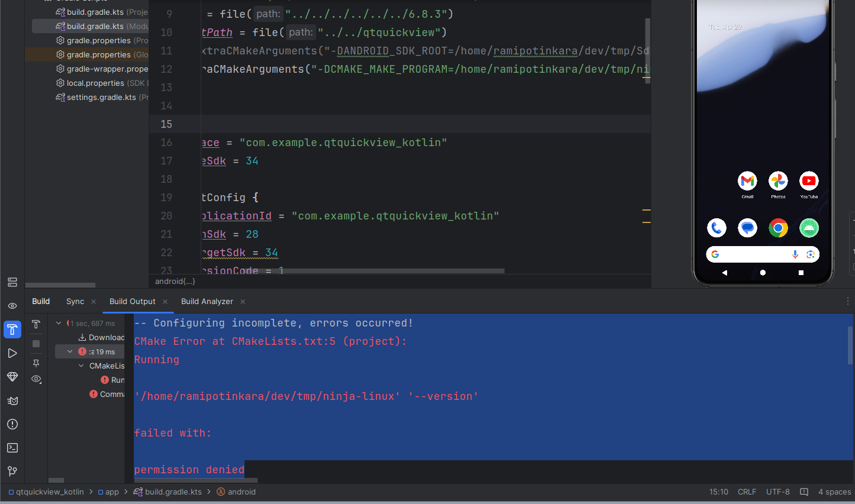This screenshot has height=504, width=855.
Task: Click the android breadcrumb in navigation bar
Action: [236, 492]
